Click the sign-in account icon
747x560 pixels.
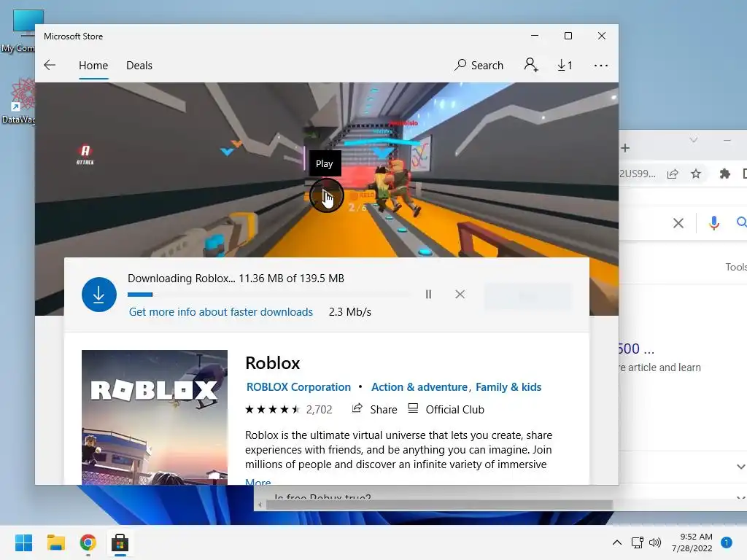(531, 65)
